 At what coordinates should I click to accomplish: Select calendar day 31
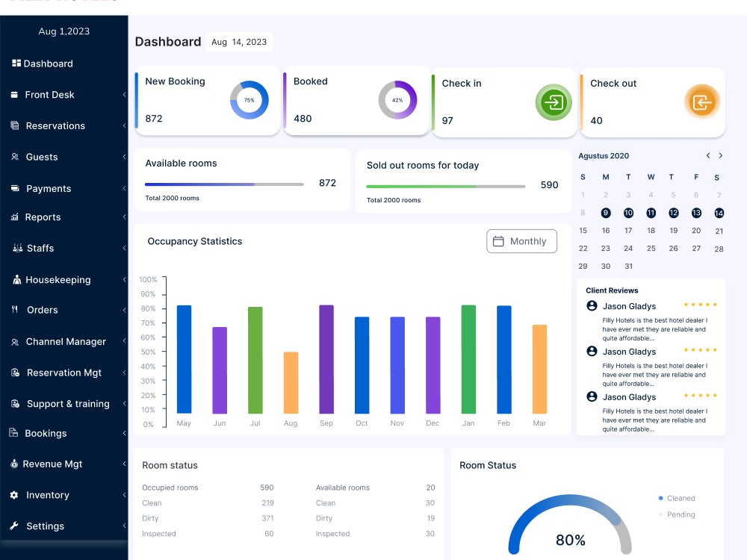click(x=628, y=267)
